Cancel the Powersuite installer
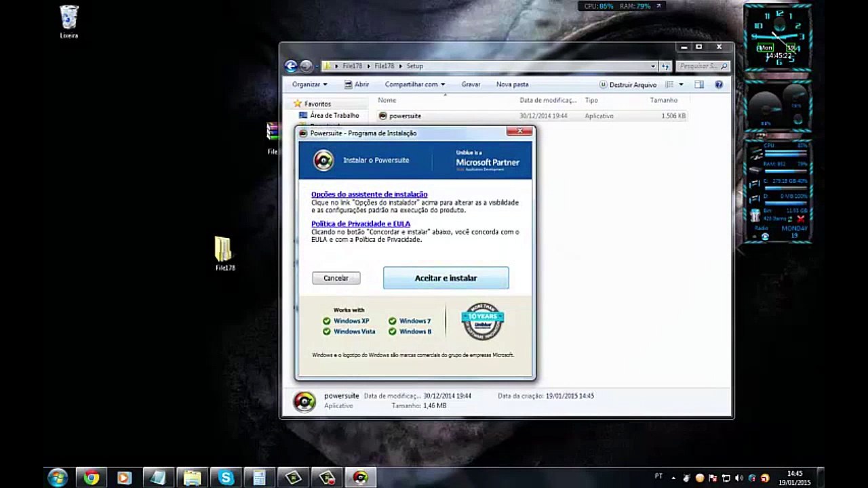Screen dimensions: 868x488 point(336,278)
